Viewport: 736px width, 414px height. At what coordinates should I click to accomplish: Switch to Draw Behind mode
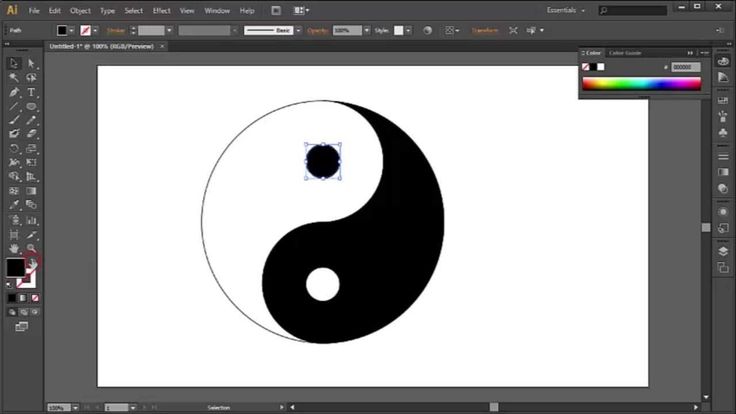pos(23,312)
